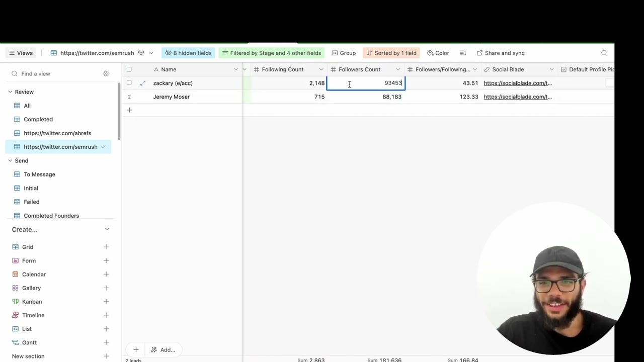This screenshot has height=362, width=644.
Task: Click the 123.33 ratio cell
Action: 443,97
